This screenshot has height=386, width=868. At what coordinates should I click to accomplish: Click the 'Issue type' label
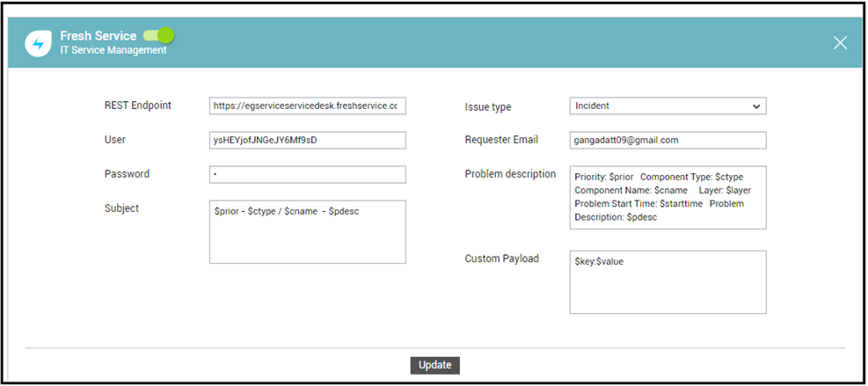click(x=488, y=107)
